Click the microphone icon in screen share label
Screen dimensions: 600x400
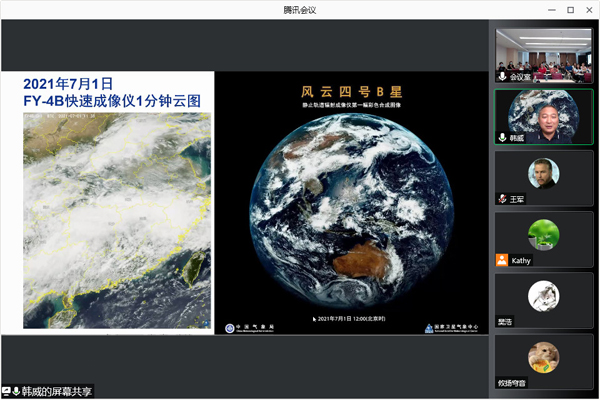[x=16, y=392]
